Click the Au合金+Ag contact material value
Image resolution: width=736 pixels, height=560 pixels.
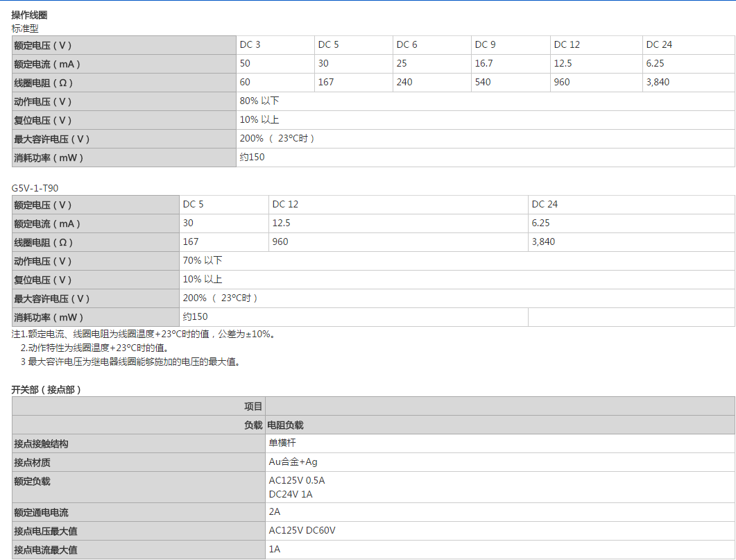point(293,461)
